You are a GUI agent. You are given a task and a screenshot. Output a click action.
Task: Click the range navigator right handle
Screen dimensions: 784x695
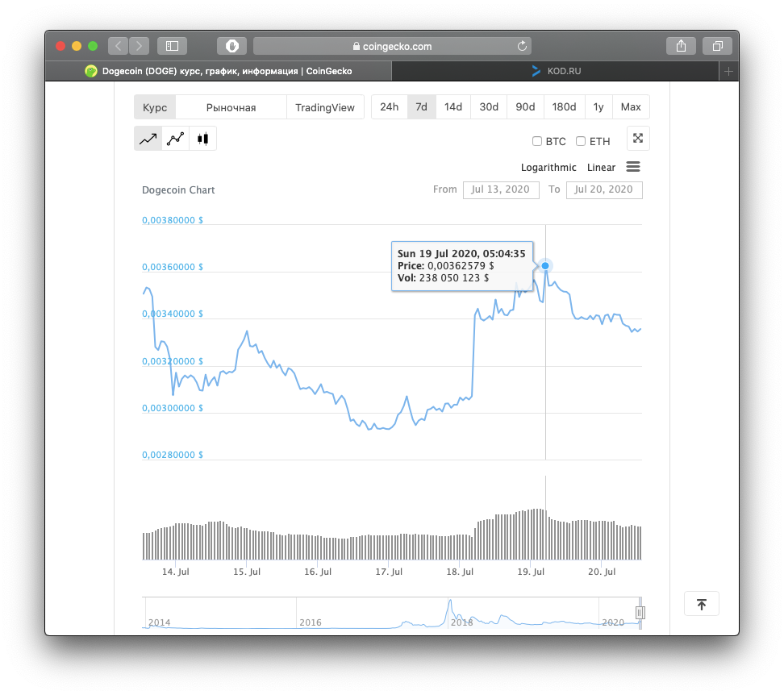[640, 613]
